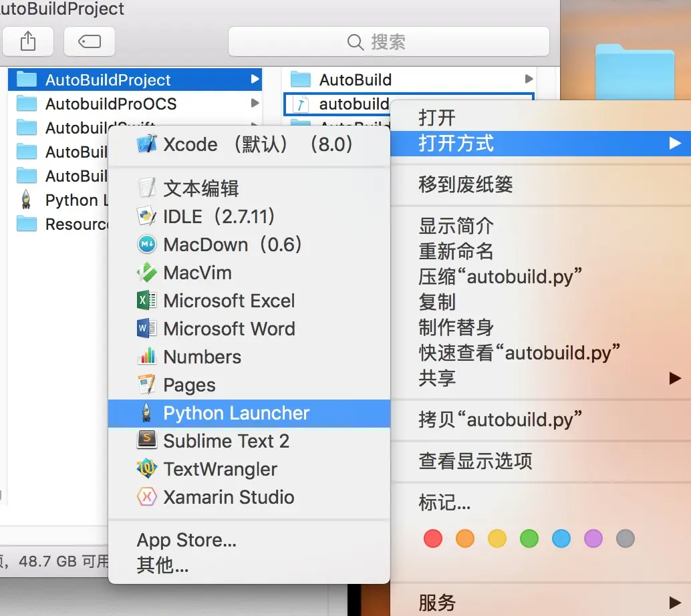Expand the 共享 submenu arrow
The image size is (691, 616).
(x=675, y=378)
